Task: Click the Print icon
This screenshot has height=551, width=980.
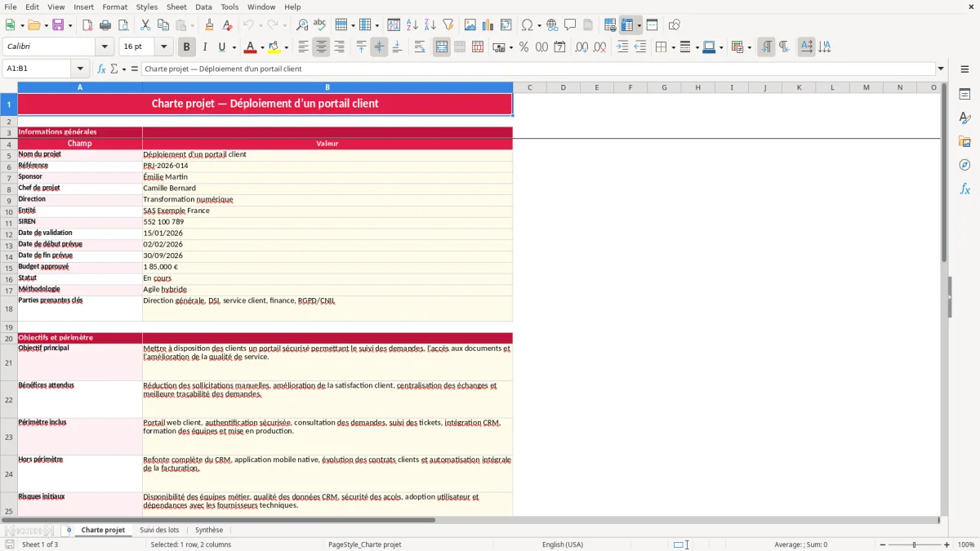Action: click(x=105, y=25)
